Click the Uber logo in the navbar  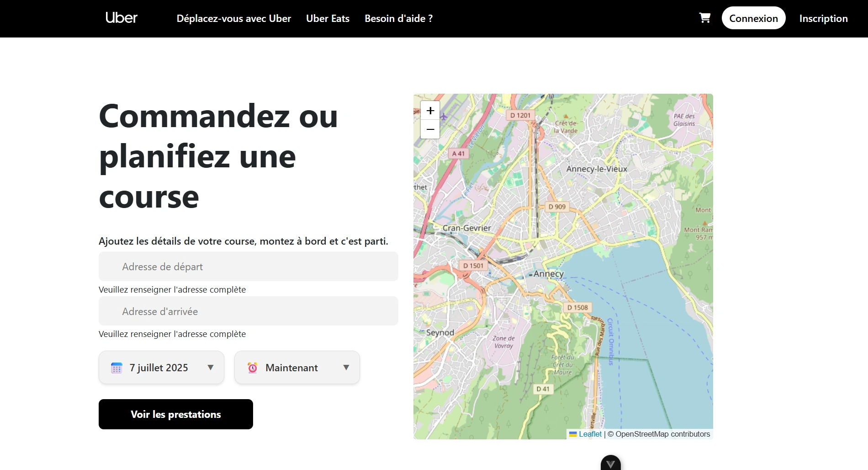click(122, 18)
